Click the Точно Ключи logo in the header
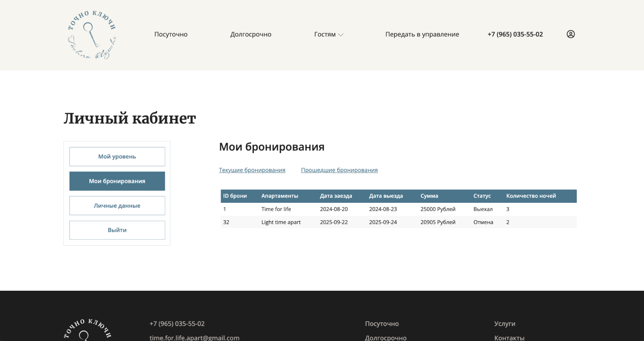The height and width of the screenshot is (341, 644). coord(92,34)
